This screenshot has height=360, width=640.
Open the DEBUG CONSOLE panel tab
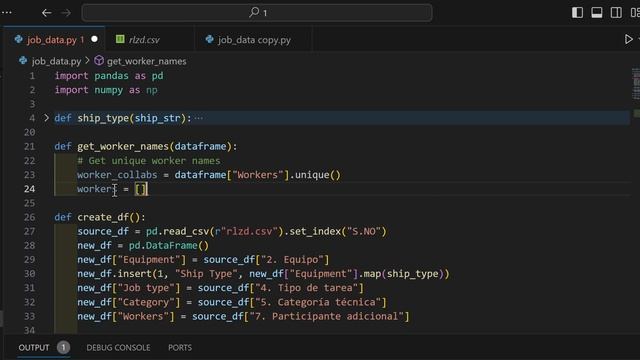point(118,348)
